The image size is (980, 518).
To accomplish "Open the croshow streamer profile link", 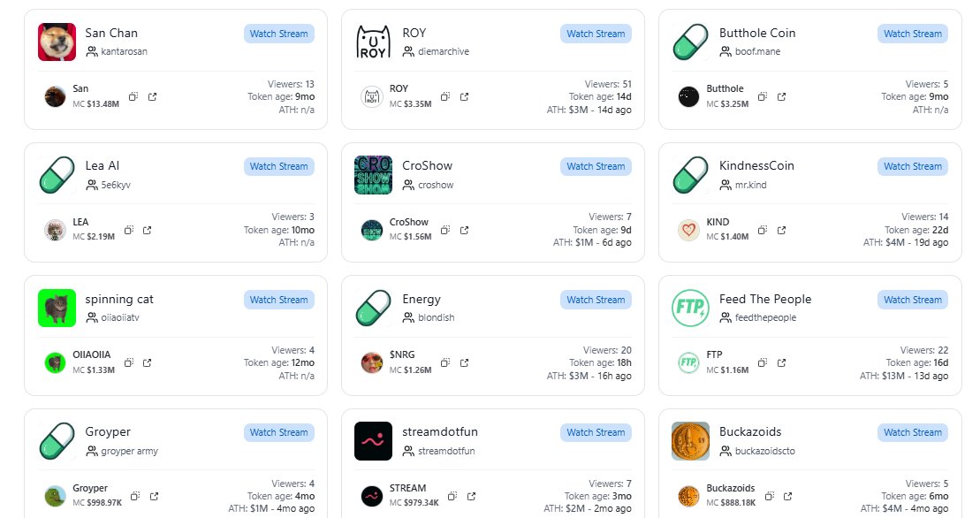I will coord(435,185).
